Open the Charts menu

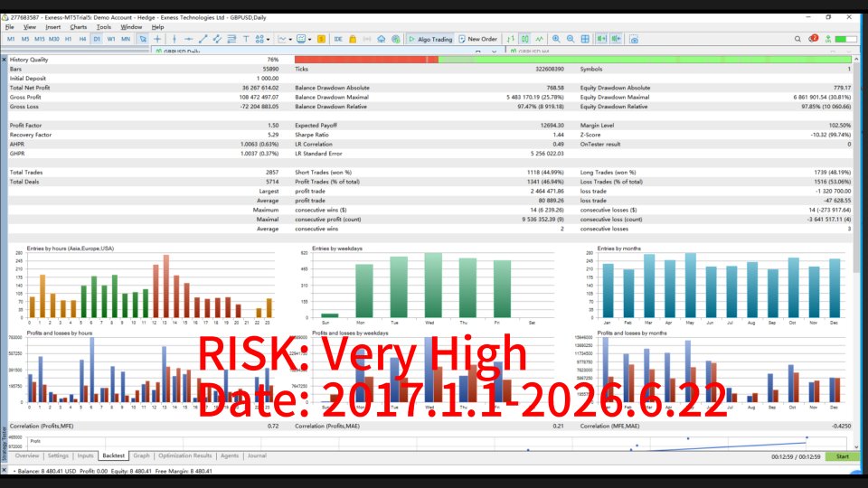tap(78, 27)
